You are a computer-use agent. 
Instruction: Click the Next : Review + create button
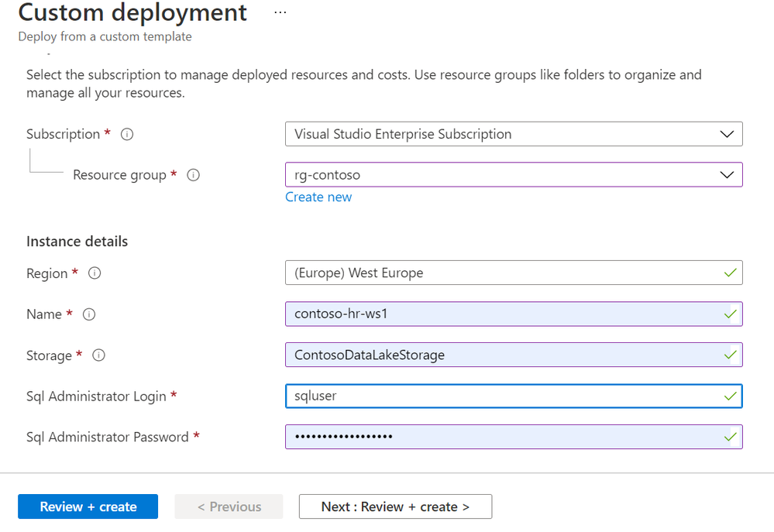(395, 506)
